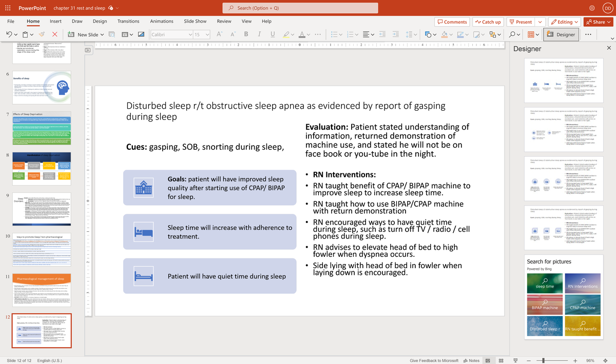Toggle italic formatting on
This screenshot has width=616, height=364.
tap(260, 34)
